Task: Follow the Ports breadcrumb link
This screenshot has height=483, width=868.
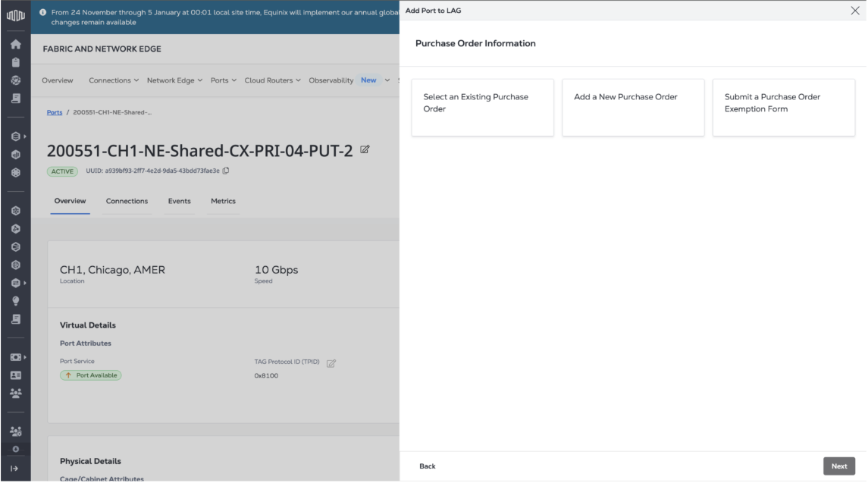Action: 55,113
